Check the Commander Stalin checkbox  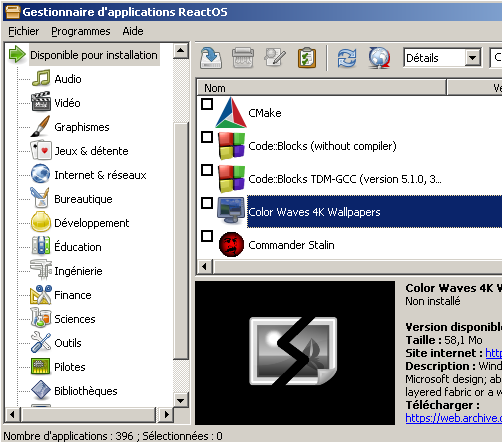207,236
